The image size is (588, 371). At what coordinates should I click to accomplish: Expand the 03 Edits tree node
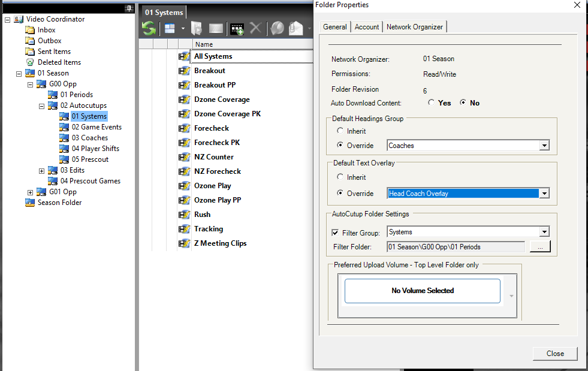[41, 171]
